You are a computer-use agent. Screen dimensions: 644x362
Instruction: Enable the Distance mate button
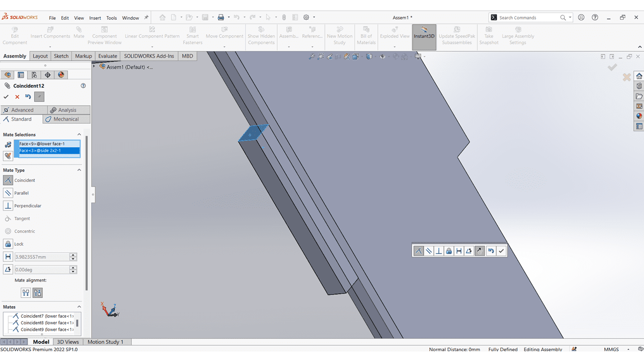pyautogui.click(x=8, y=257)
